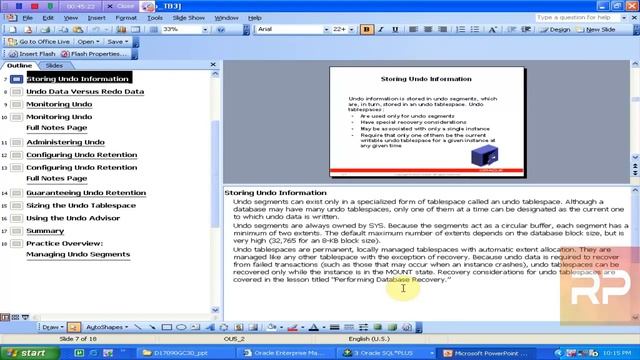Switch to Normal View icon

point(5,317)
